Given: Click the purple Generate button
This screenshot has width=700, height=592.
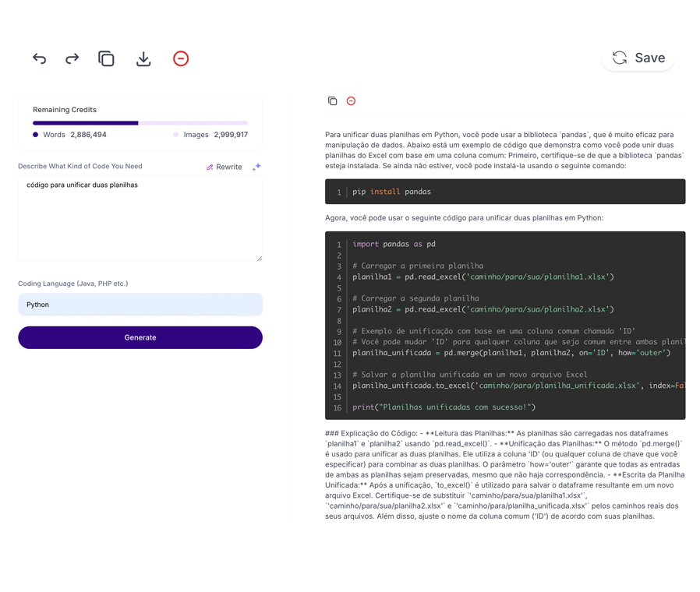Looking at the screenshot, I should [140, 337].
